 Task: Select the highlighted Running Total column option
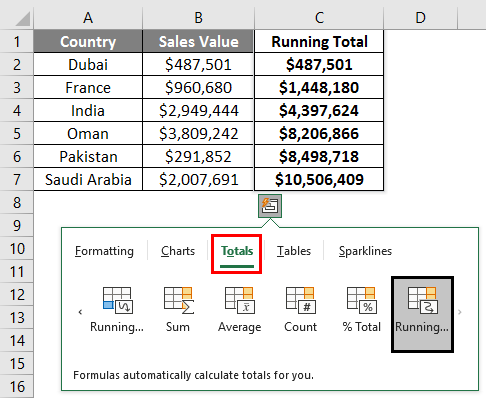point(422,314)
